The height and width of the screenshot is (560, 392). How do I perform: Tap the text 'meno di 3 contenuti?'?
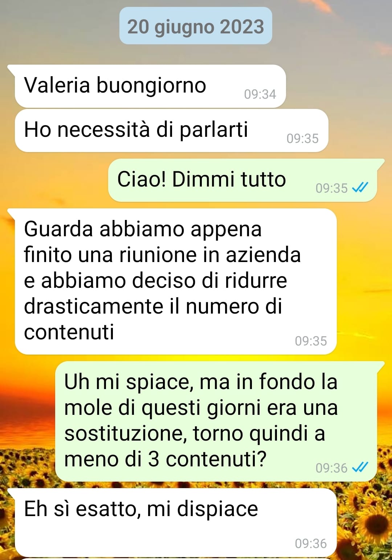pyautogui.click(x=165, y=459)
